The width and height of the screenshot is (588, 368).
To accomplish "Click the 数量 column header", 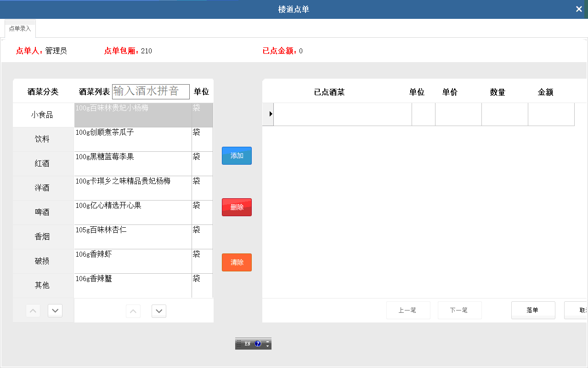I will pos(498,92).
